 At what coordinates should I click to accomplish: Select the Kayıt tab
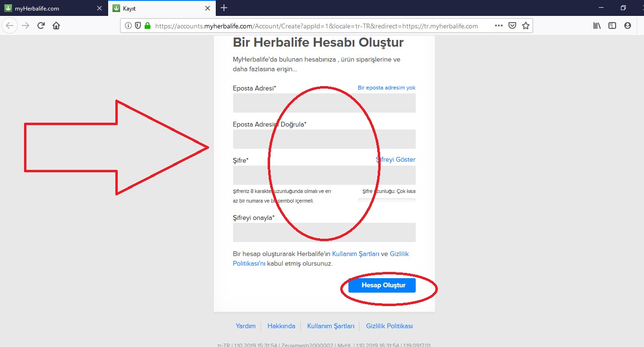(162, 8)
